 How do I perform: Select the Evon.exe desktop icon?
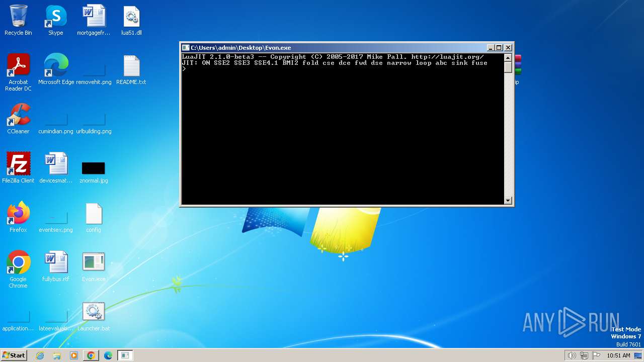point(94,266)
